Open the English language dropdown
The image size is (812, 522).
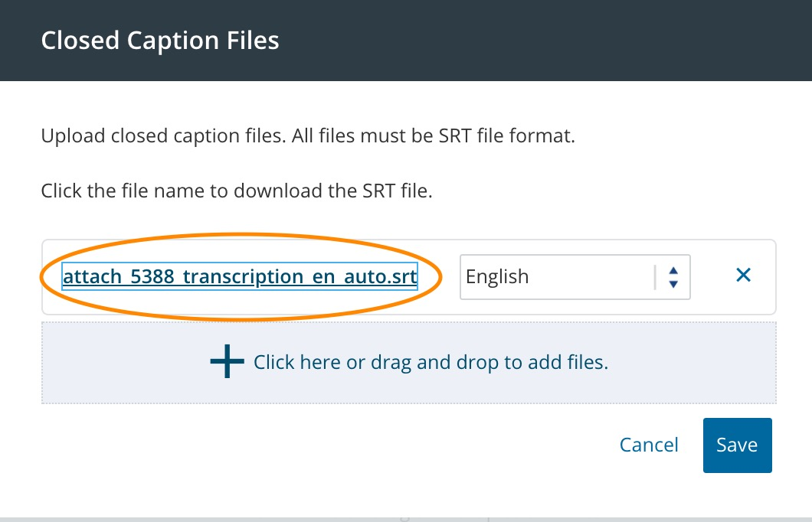coord(575,276)
